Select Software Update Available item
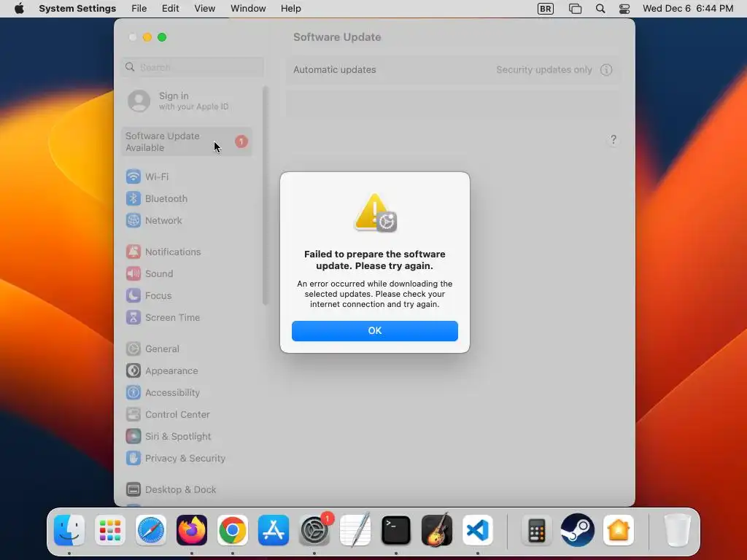The width and height of the screenshot is (747, 560). tap(187, 141)
